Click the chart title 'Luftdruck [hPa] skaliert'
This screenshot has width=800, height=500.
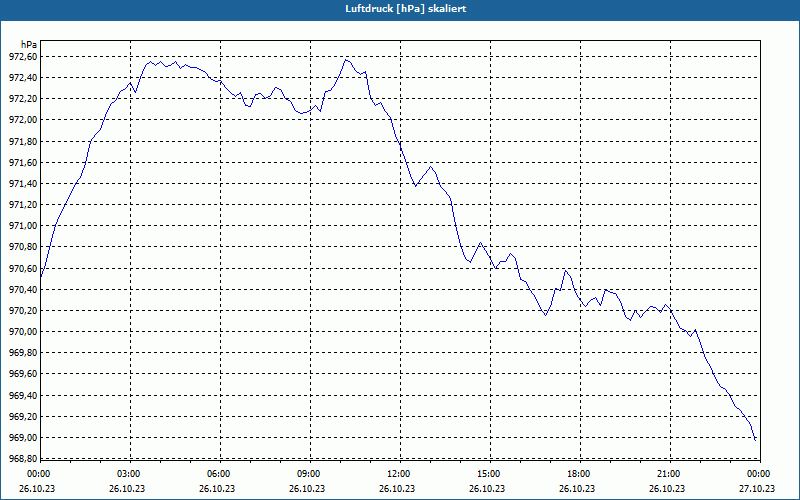(x=406, y=9)
